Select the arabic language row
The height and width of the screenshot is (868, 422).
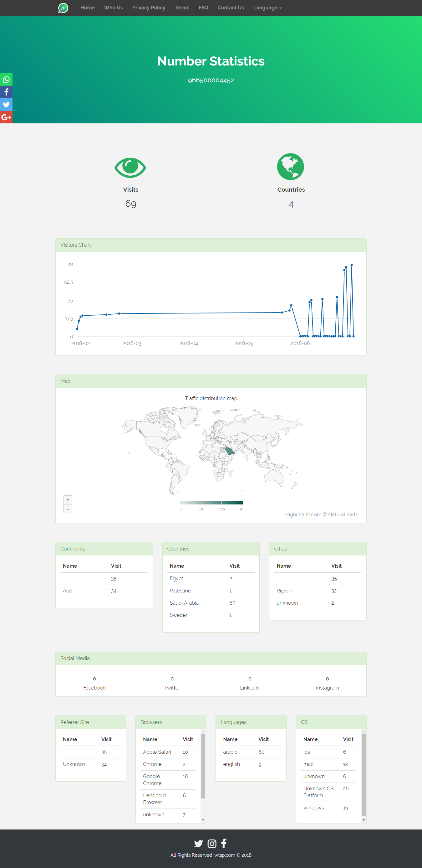pos(251,752)
